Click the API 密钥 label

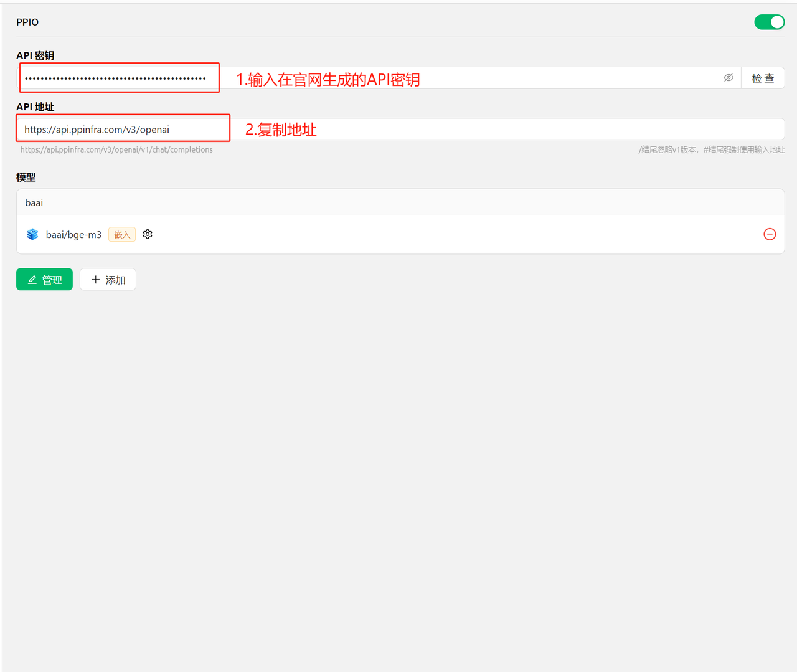click(x=35, y=55)
